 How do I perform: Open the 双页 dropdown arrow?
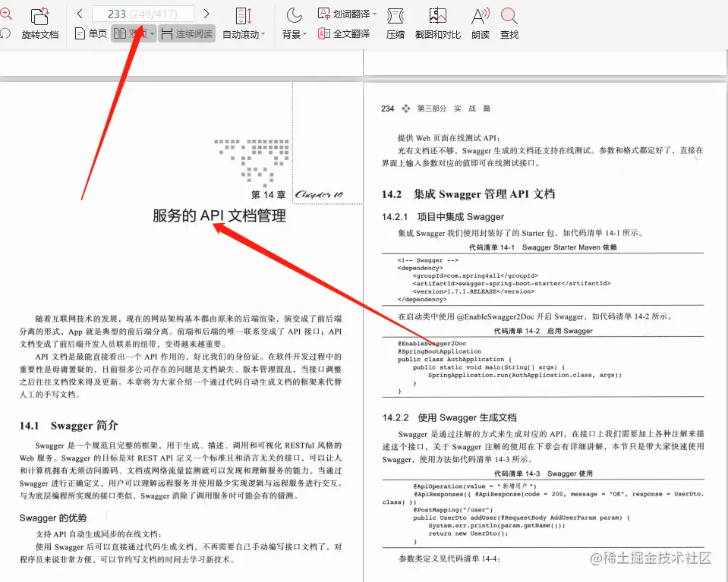pyautogui.click(x=153, y=34)
